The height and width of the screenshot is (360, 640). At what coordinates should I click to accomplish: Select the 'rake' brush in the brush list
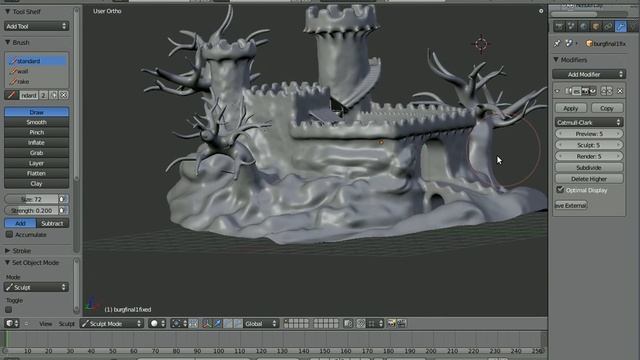[x=36, y=81]
